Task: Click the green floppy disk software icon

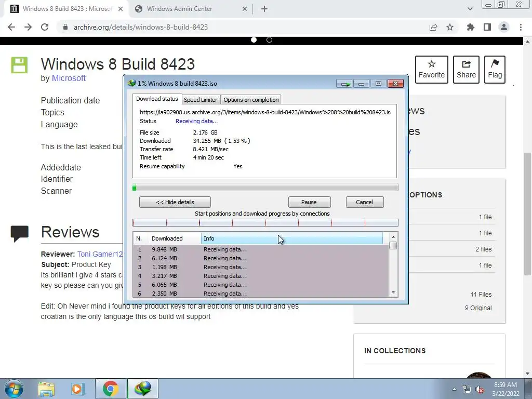Action: [19, 65]
